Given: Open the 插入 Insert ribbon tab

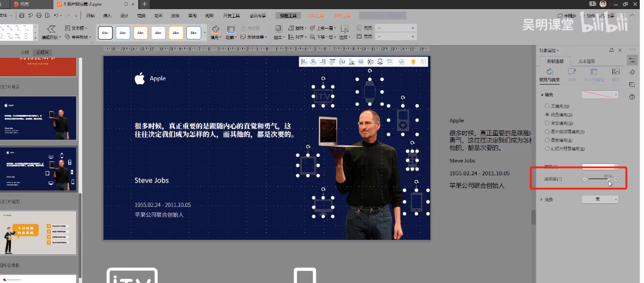Looking at the screenshot, I should click(x=107, y=16).
